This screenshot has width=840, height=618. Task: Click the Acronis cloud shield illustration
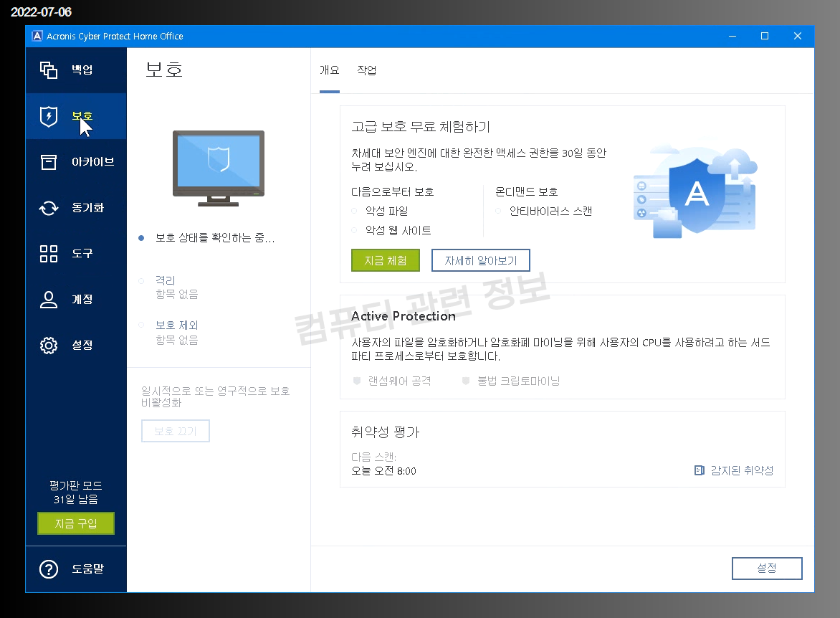pos(695,191)
